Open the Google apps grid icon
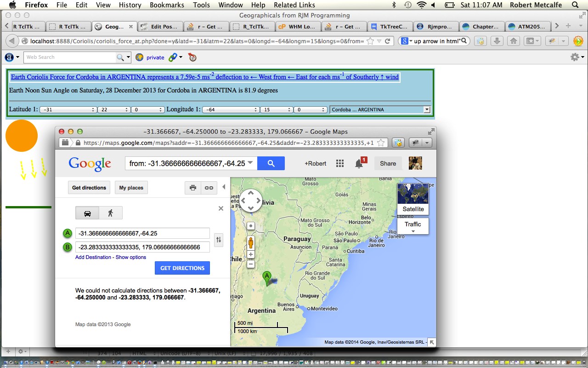This screenshot has height=368, width=588. point(340,163)
